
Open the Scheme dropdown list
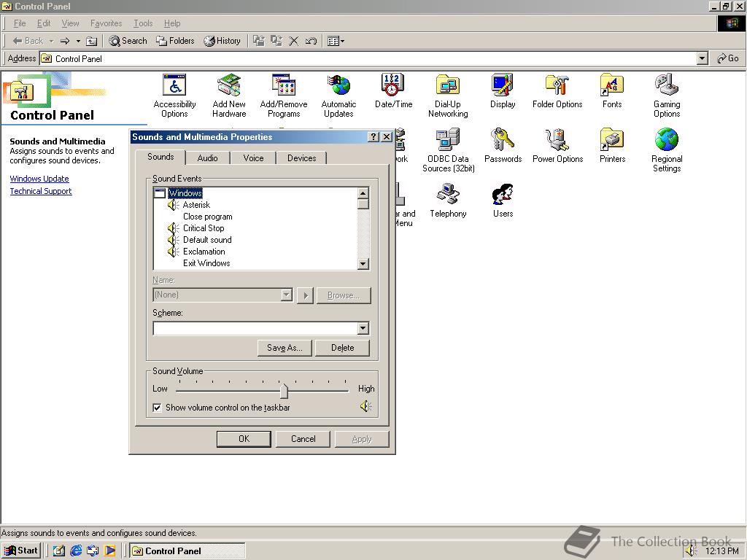point(363,328)
